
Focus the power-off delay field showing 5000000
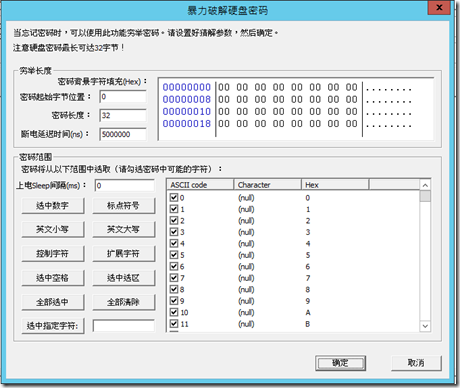click(123, 134)
